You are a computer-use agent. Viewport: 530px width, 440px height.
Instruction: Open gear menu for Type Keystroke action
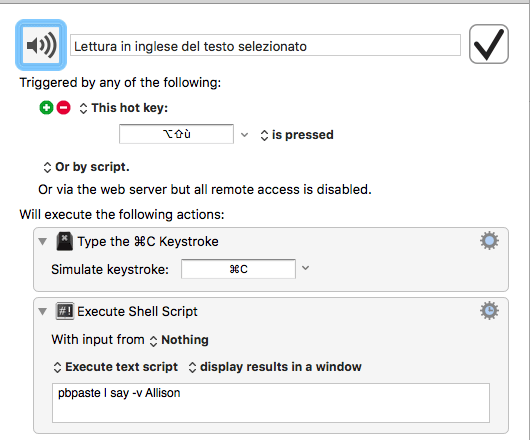489,241
